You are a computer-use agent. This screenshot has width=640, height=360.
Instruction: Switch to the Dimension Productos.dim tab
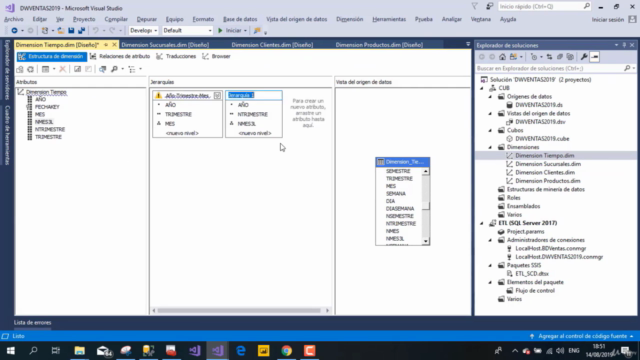(379, 45)
